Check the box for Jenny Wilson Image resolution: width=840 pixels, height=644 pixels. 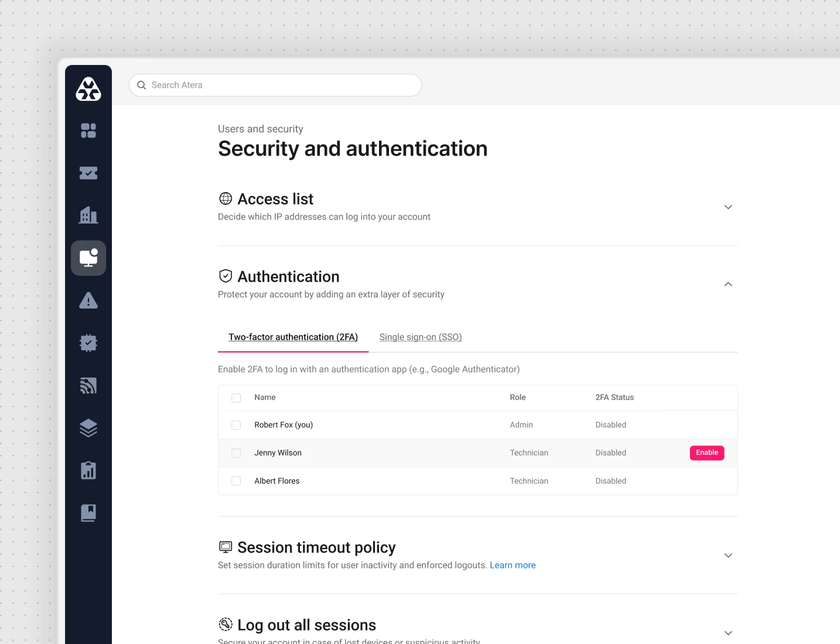pos(236,453)
